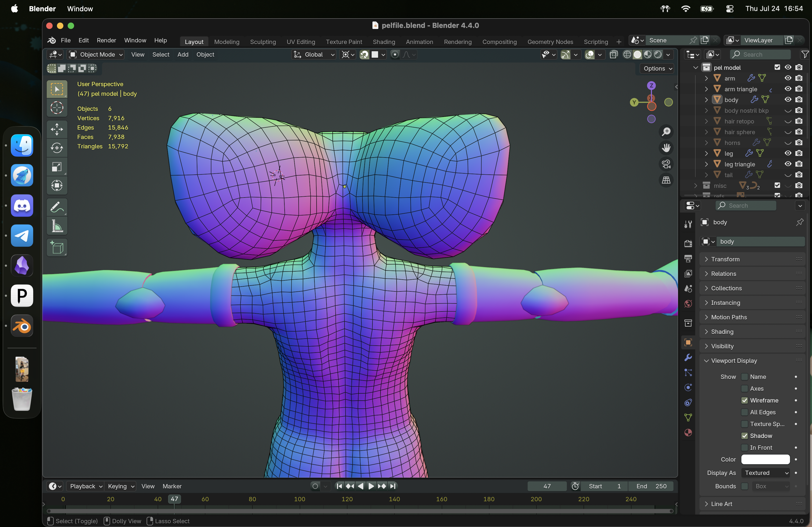Select the Rotate tool

coord(57,148)
